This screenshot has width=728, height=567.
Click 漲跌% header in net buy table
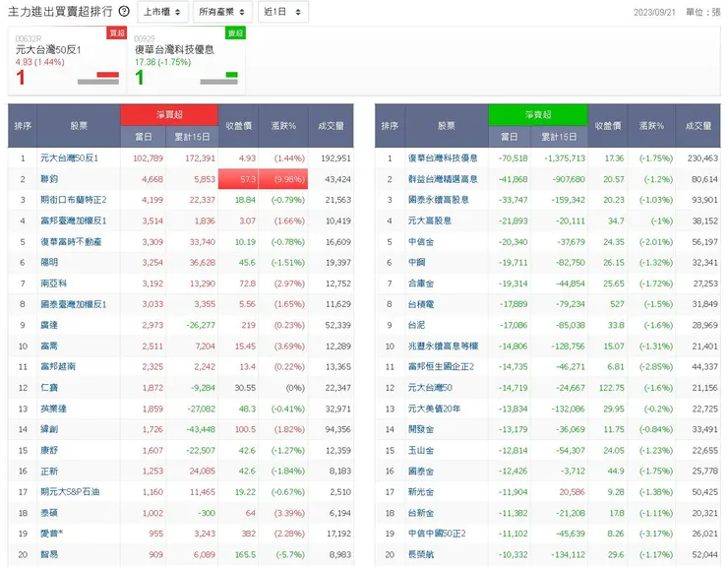point(283,126)
